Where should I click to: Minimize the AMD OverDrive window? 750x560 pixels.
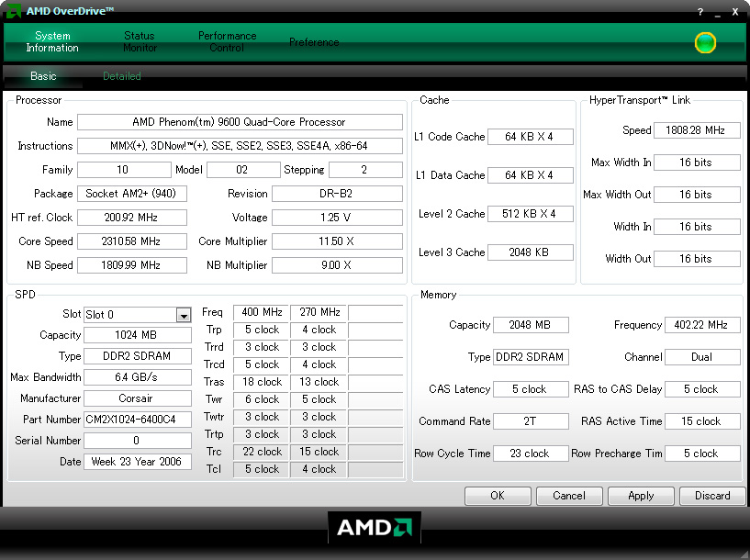[x=718, y=11]
